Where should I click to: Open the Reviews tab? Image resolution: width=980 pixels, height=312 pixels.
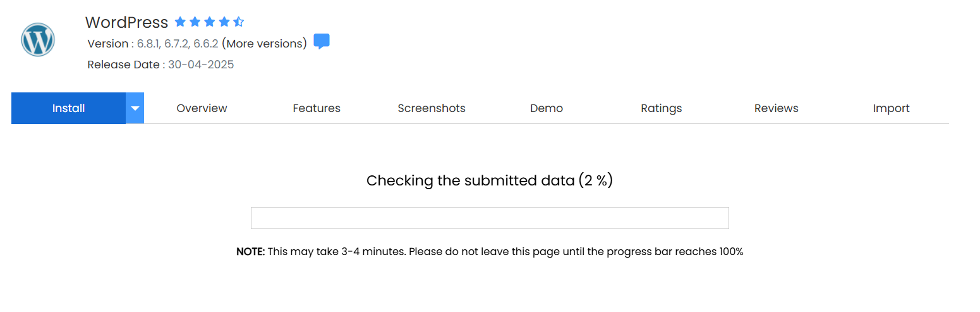pos(777,108)
